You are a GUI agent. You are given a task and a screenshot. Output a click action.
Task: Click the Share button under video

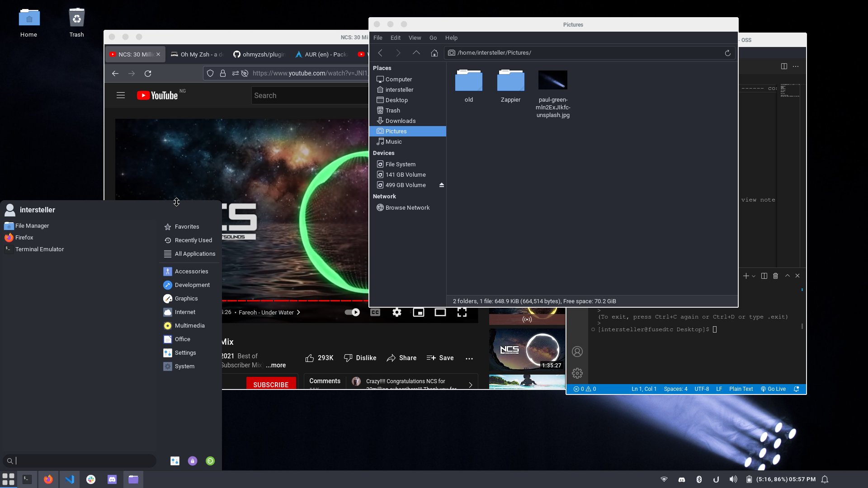point(401,358)
